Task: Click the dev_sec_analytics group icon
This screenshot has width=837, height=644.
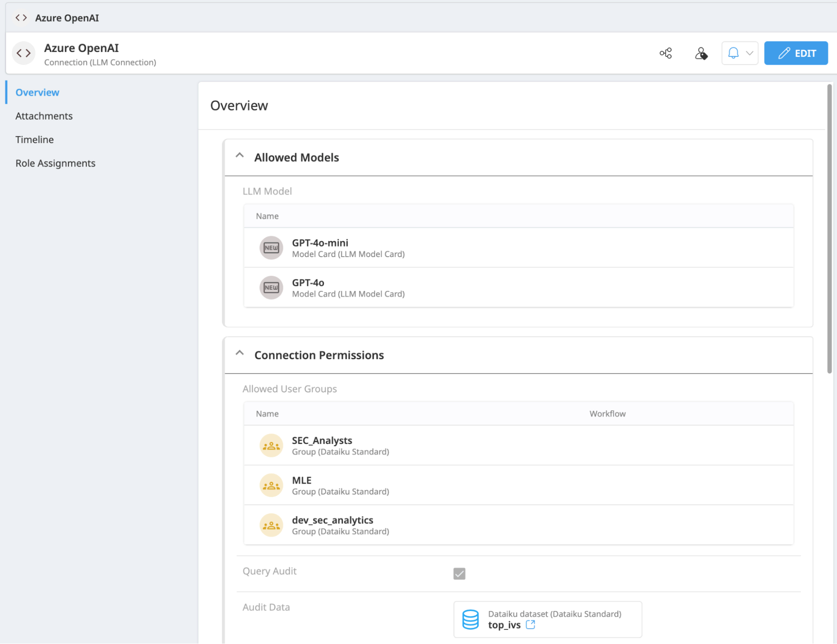Action: click(271, 525)
